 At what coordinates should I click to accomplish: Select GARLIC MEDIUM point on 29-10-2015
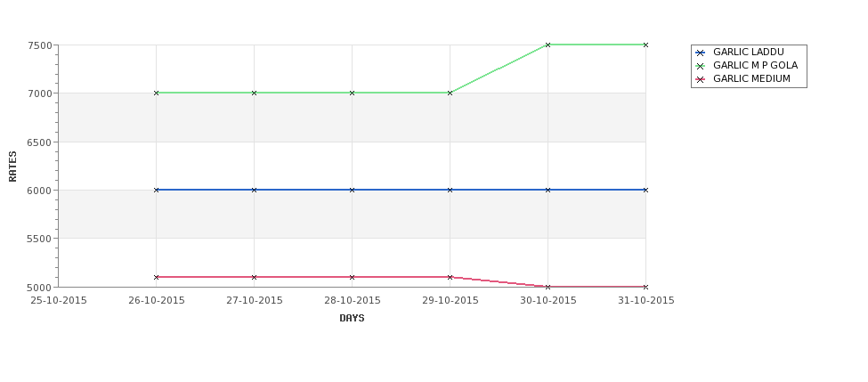[x=450, y=277]
